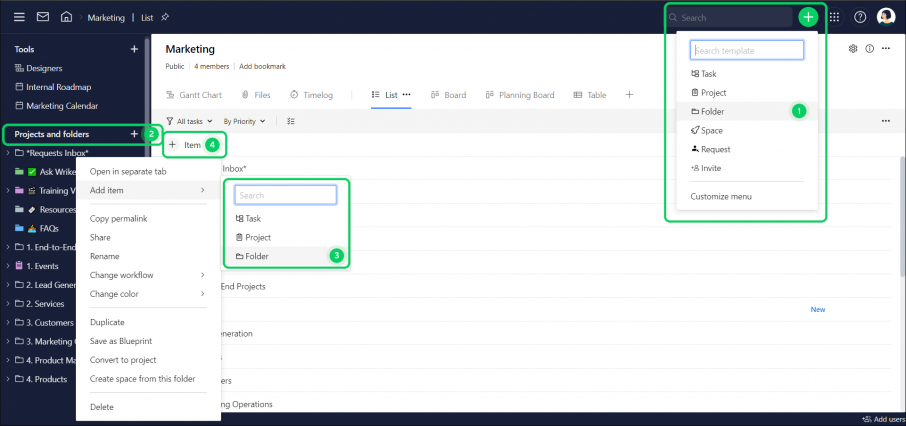Open the help question mark icon
The width and height of the screenshot is (906, 426).
tap(860, 17)
